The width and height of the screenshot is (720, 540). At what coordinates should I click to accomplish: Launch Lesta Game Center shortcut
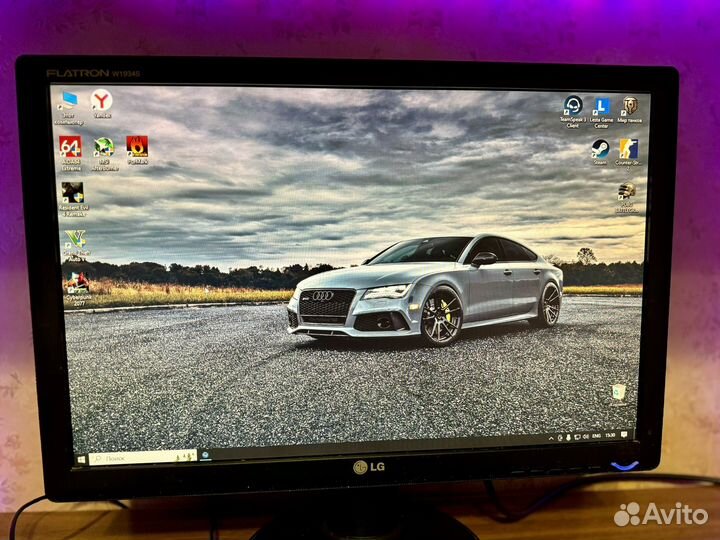[x=601, y=112]
